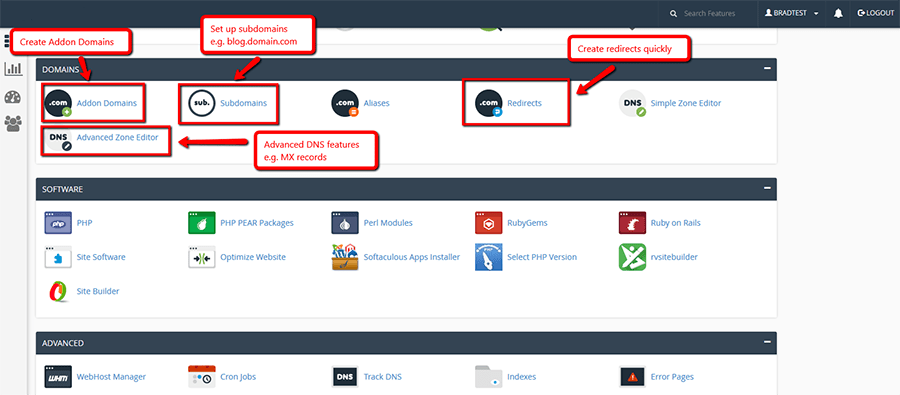Open the statistics bar chart sidebar icon
The image size is (900, 395).
click(x=13, y=69)
